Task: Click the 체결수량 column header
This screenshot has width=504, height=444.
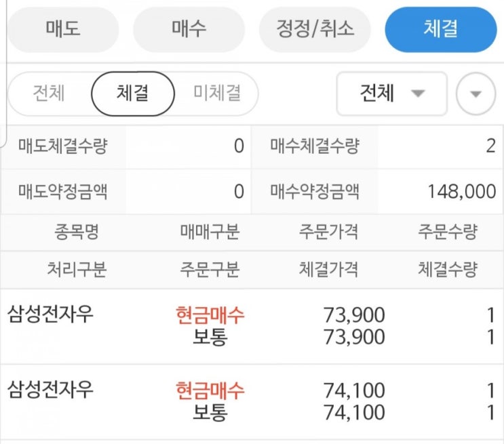Action: [448, 269]
